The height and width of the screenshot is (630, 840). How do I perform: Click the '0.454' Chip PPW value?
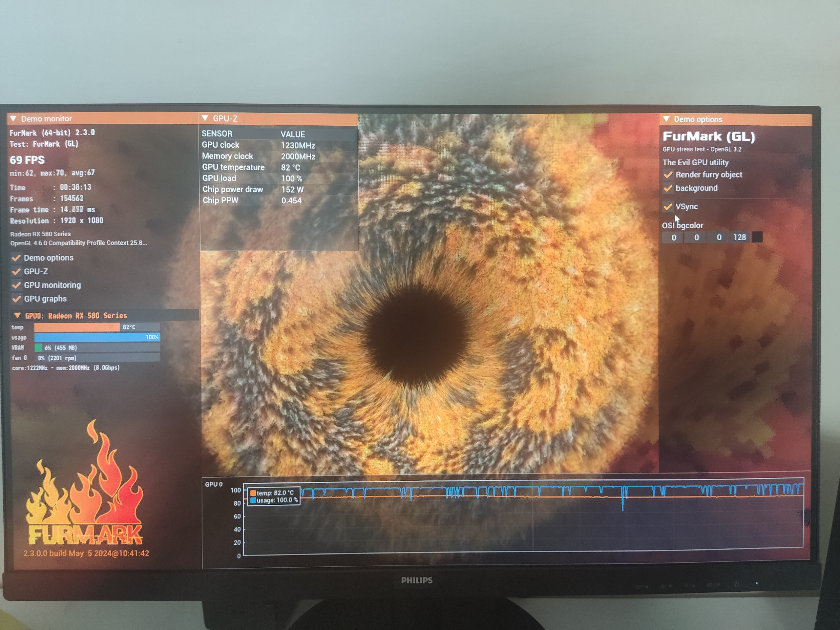(x=291, y=201)
